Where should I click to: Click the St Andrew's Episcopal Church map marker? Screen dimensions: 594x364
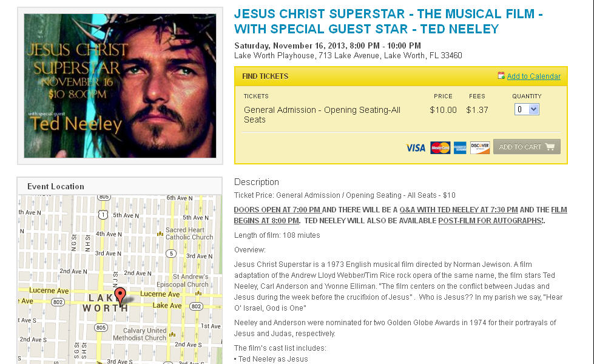pyautogui.click(x=198, y=292)
